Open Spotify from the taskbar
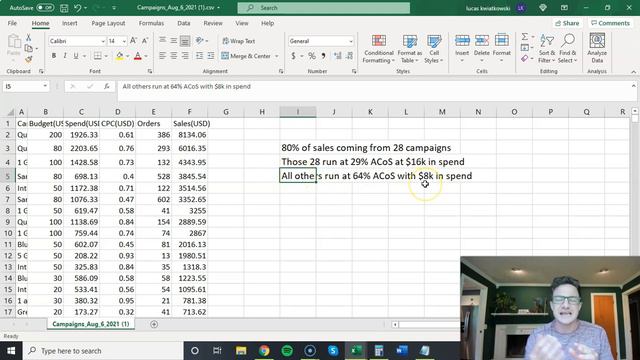The height and width of the screenshot is (360, 640). pos(287,351)
